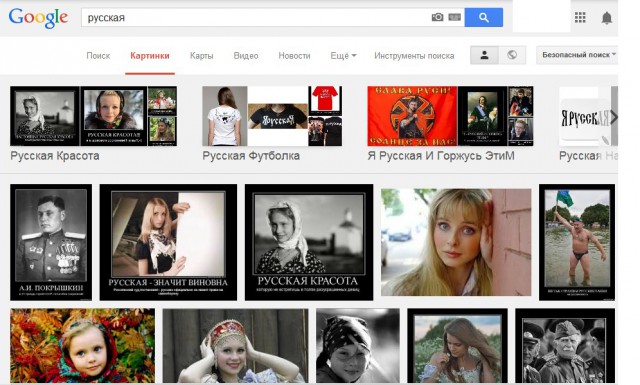The height and width of the screenshot is (385, 640).
Task: Open black Я русская t-shirt thumbnail
Action: [278, 116]
